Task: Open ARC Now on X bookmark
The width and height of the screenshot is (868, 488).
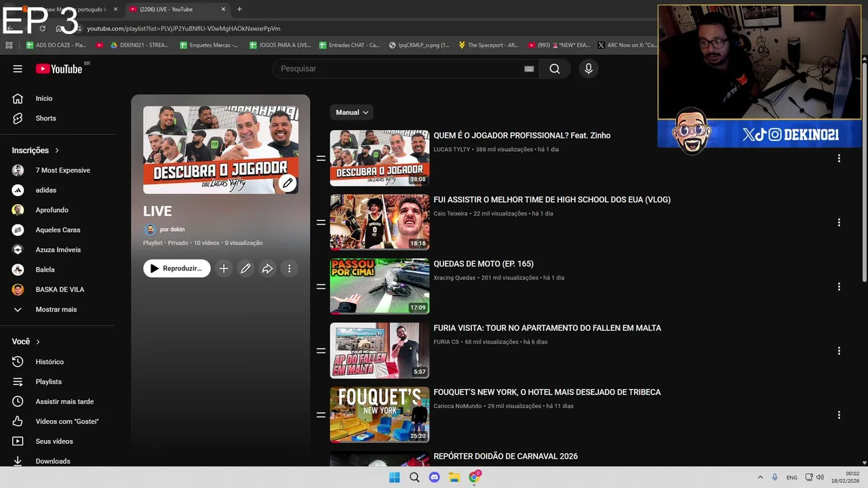Action: click(627, 45)
